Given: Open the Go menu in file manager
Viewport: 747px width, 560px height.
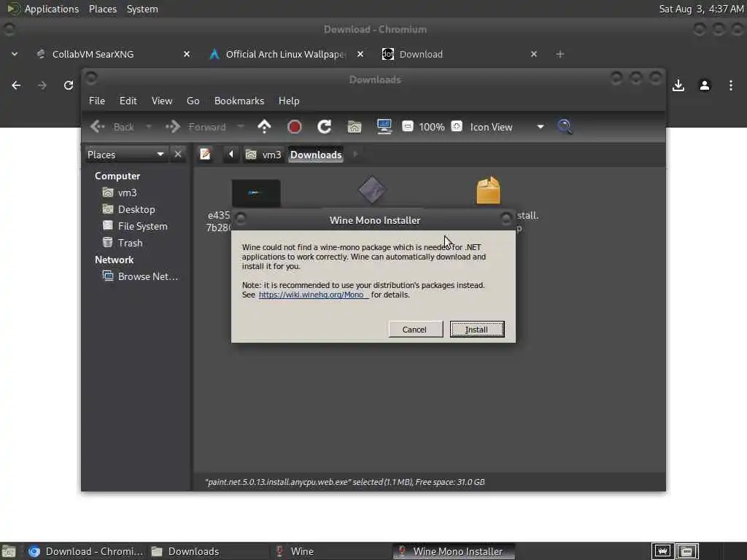Looking at the screenshot, I should 193,101.
